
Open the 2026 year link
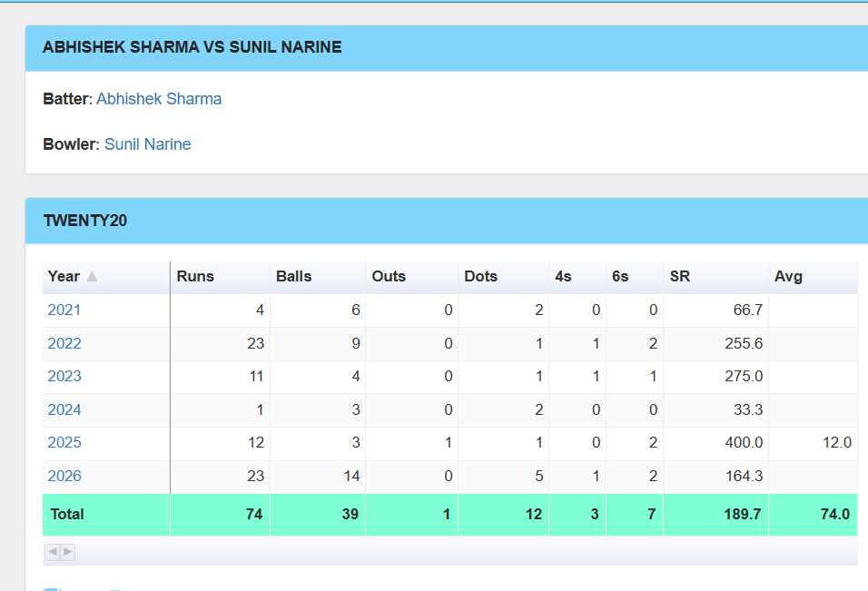click(64, 476)
